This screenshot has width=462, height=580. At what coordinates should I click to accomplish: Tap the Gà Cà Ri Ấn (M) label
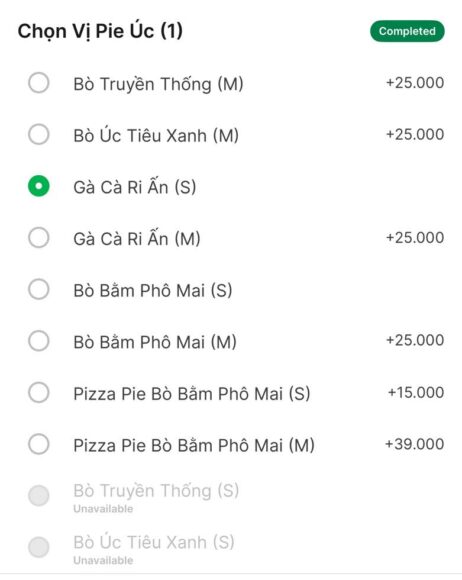point(137,239)
